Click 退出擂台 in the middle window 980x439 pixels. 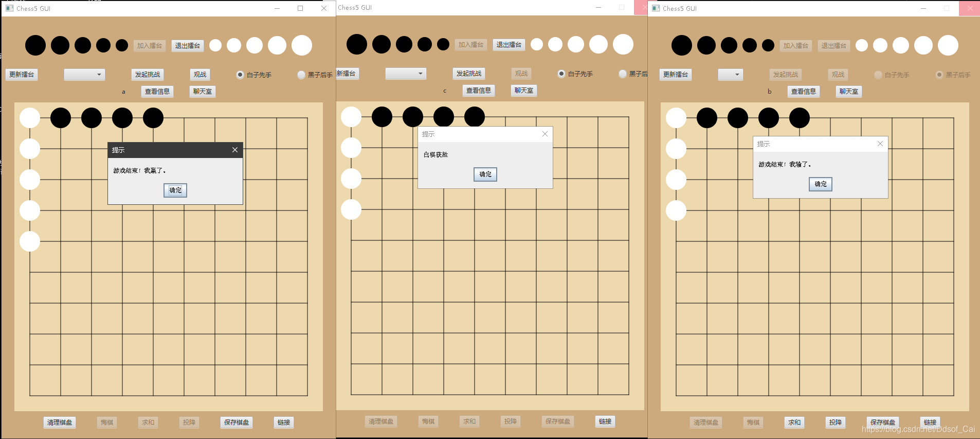509,45
